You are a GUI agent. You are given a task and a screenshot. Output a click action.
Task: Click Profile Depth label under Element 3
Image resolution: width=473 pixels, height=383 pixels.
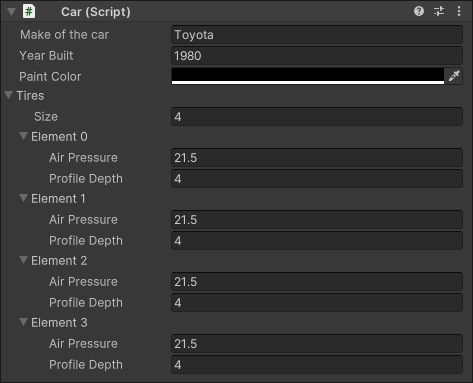coord(86,365)
